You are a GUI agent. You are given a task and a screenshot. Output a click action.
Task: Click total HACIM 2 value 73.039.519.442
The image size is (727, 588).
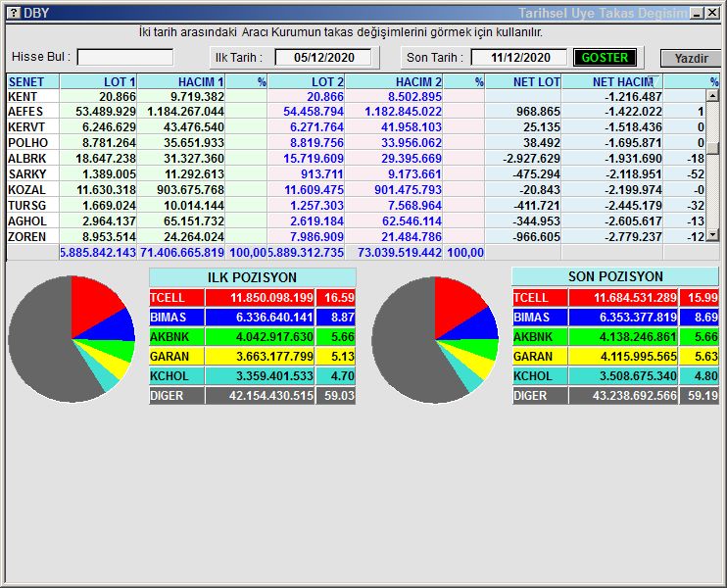pyautogui.click(x=399, y=253)
